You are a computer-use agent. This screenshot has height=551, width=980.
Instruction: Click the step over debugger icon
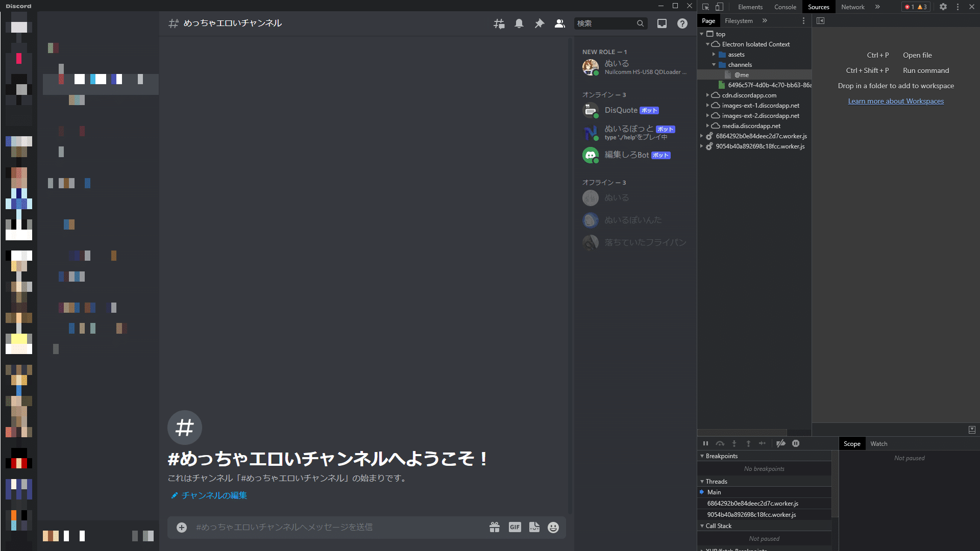click(720, 444)
